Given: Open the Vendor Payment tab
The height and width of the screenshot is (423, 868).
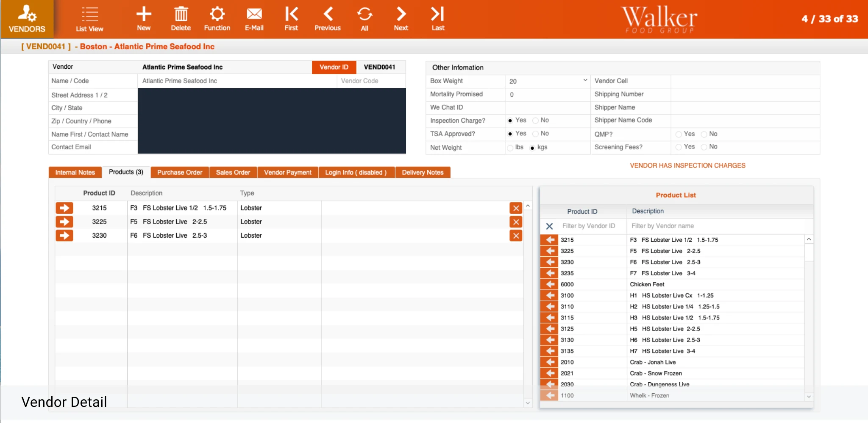Looking at the screenshot, I should (288, 172).
